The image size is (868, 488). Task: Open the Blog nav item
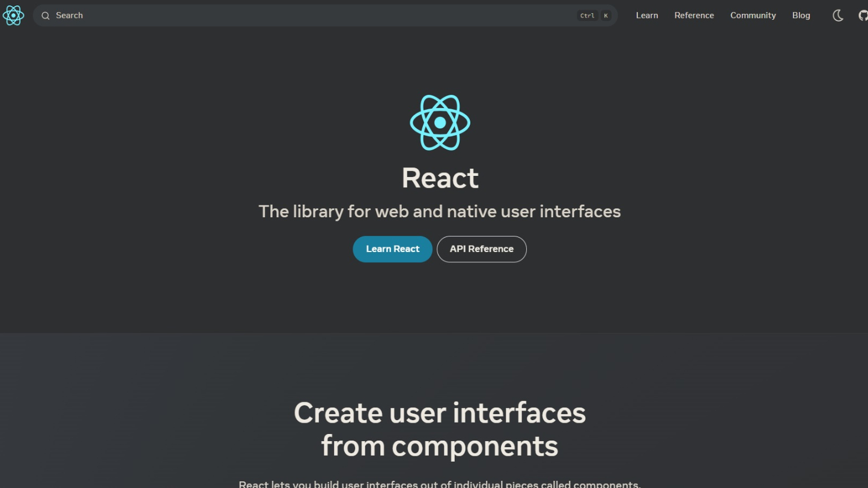[x=801, y=16]
